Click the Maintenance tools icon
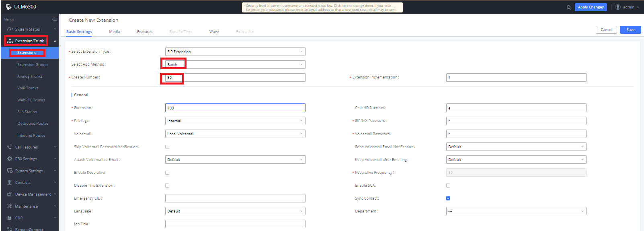Screen dimensions: 644x231 point(10,206)
